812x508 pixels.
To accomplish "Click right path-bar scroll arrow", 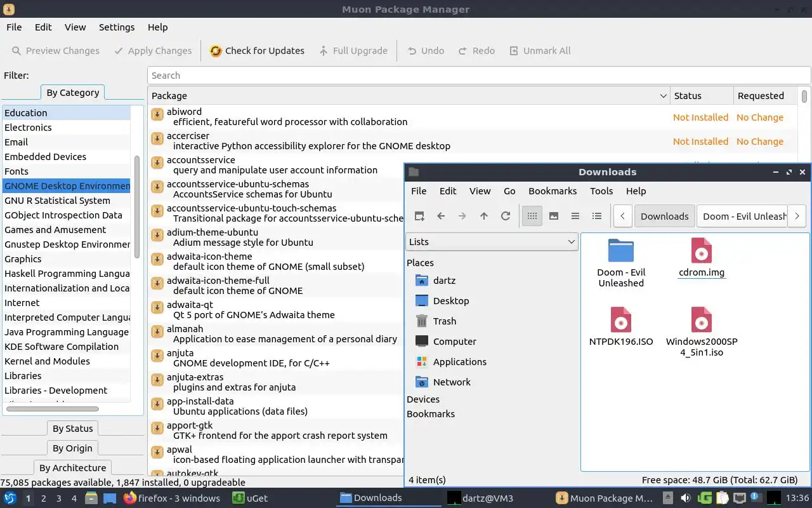I will click(797, 216).
